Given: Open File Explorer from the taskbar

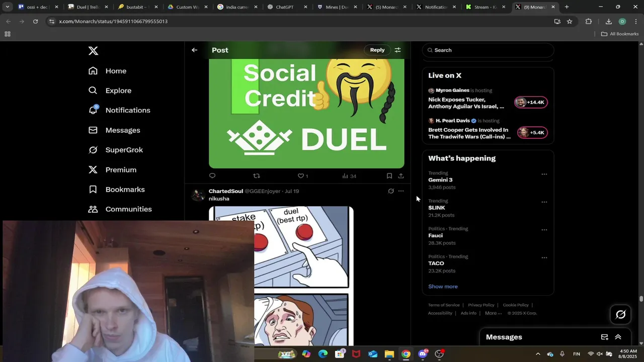Looking at the screenshot, I should pos(389,354).
